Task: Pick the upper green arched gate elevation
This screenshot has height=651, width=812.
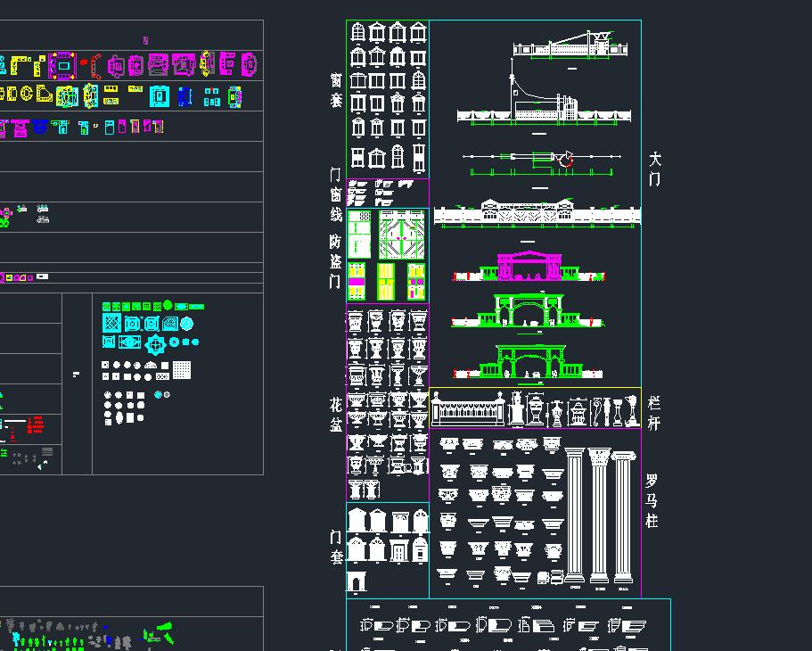Action: coord(528,309)
